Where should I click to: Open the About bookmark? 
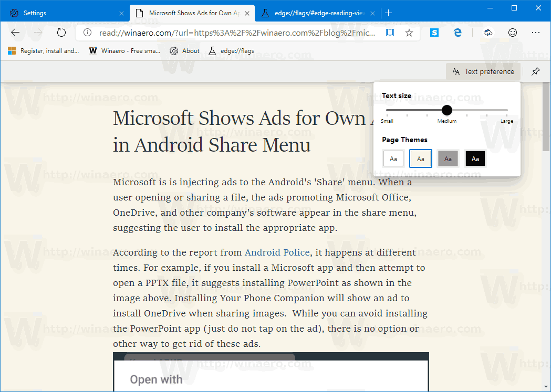tap(184, 51)
